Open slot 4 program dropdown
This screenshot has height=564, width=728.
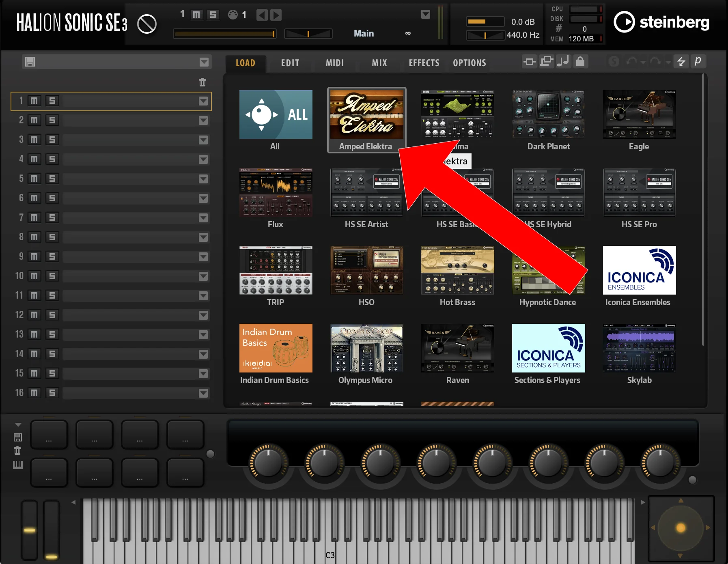(203, 159)
